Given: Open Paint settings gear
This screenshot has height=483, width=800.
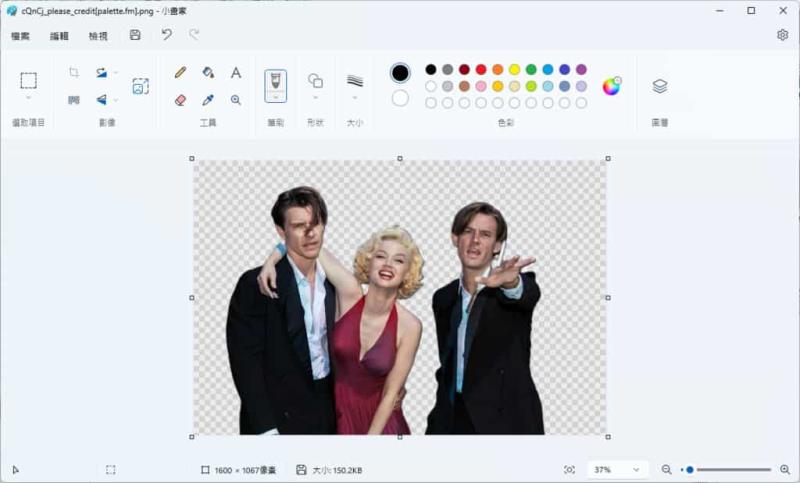Looking at the screenshot, I should (x=783, y=35).
